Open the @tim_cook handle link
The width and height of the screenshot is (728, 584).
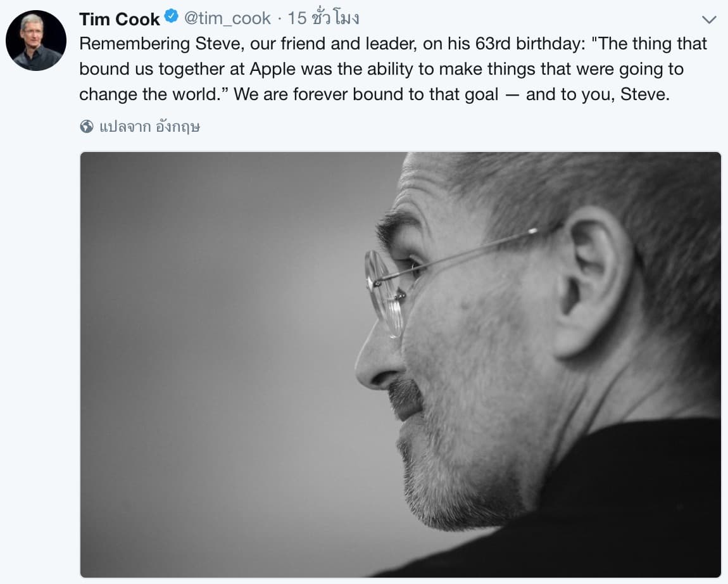228,18
